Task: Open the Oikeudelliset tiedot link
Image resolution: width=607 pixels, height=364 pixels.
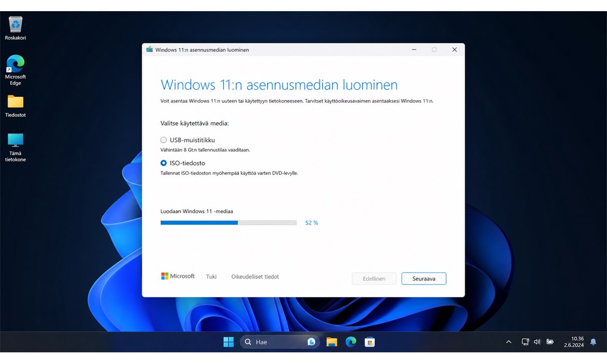Action: [x=255, y=277]
